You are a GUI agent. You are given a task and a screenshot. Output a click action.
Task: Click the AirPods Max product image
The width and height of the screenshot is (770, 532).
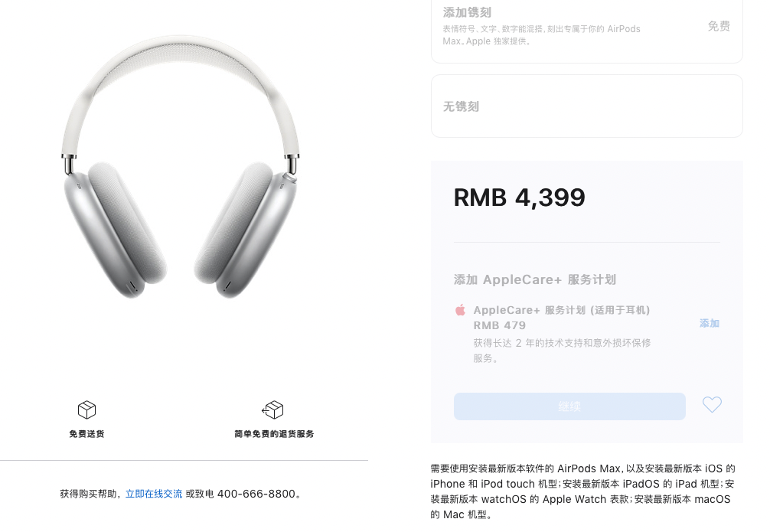(181, 167)
